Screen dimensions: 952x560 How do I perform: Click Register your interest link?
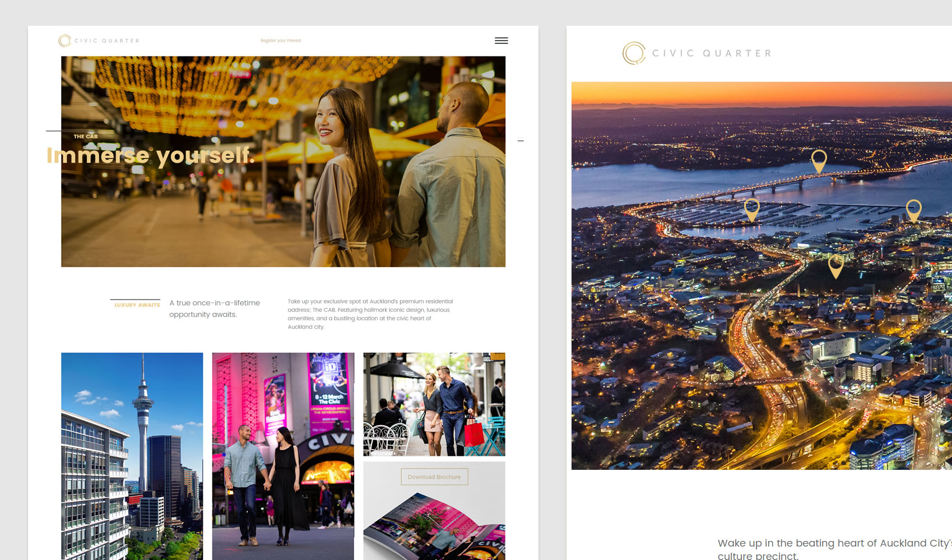(x=281, y=40)
